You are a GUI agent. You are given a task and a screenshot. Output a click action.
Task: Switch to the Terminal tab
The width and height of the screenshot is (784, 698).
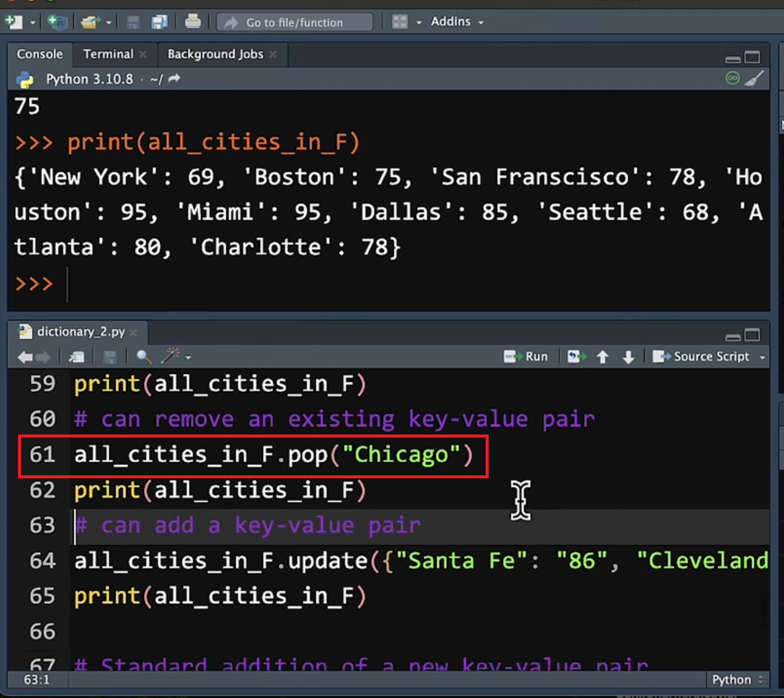click(108, 54)
